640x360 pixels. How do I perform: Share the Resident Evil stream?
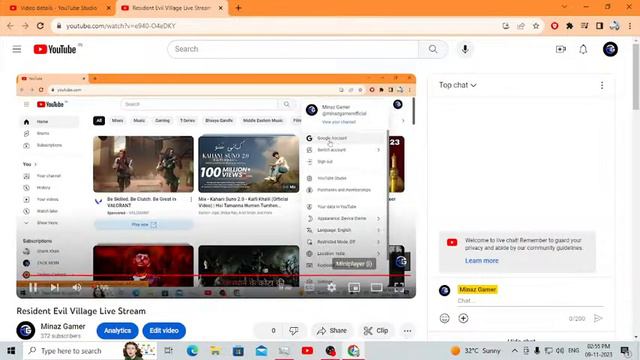[x=332, y=331]
